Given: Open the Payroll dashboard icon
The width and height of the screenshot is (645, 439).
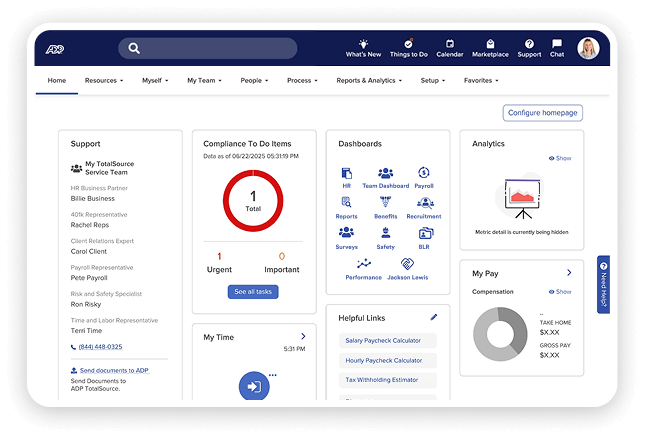Looking at the screenshot, I should click(424, 173).
